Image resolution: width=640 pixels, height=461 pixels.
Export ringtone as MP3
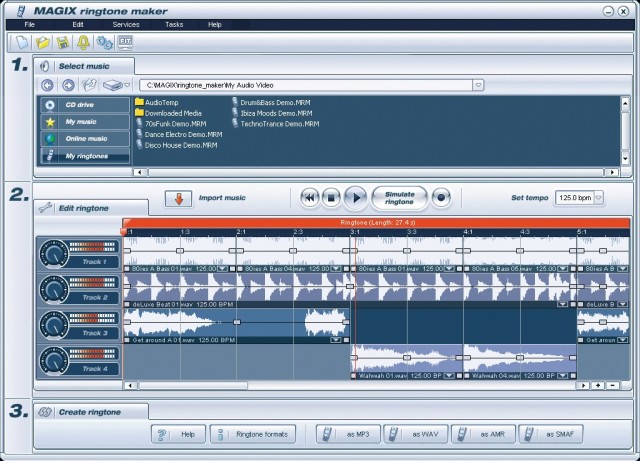tap(348, 434)
